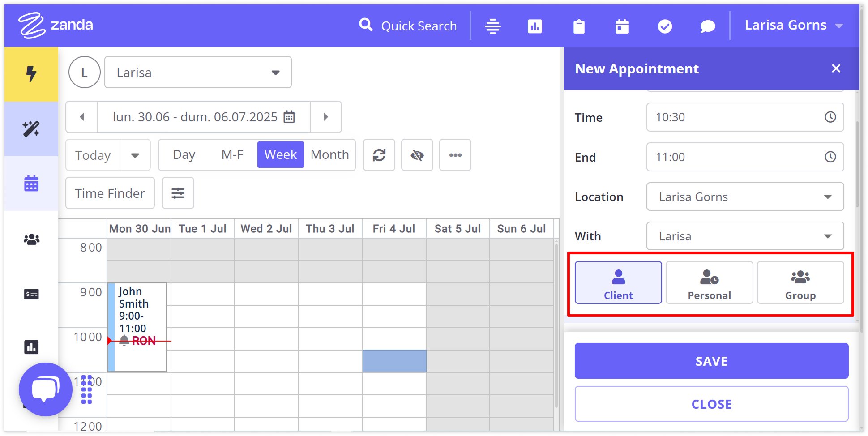Click the appointment Time input field
Image resolution: width=868 pixels, height=436 pixels.
(x=739, y=117)
